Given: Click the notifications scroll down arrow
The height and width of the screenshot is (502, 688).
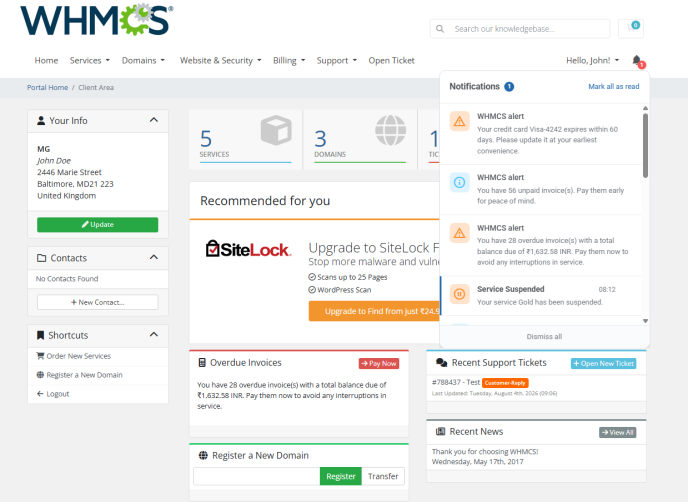Looking at the screenshot, I should click(645, 321).
